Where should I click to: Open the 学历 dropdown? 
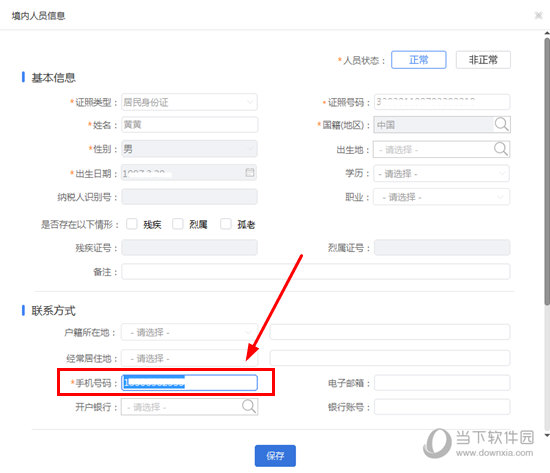coord(441,173)
